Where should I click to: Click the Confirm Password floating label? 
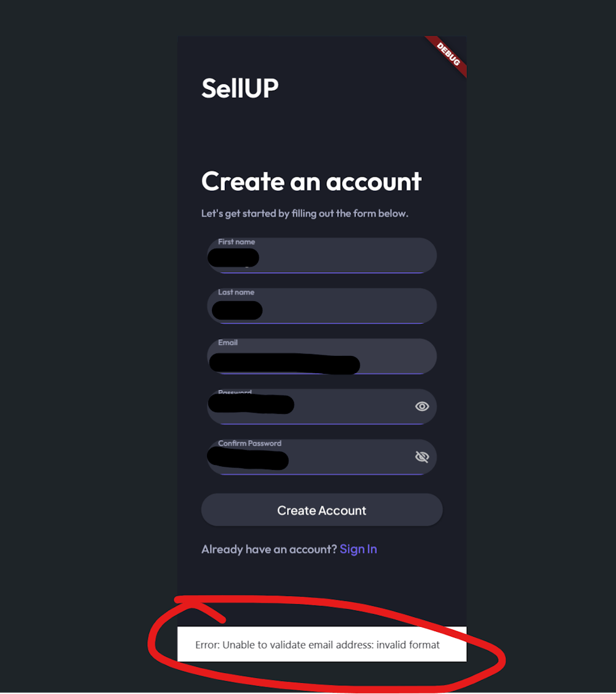click(x=249, y=443)
